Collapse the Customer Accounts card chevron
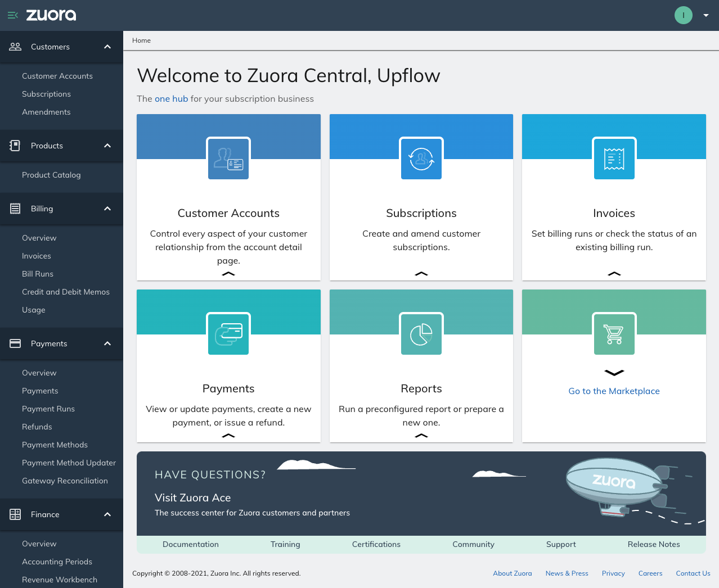The image size is (719, 588). pyautogui.click(x=228, y=274)
